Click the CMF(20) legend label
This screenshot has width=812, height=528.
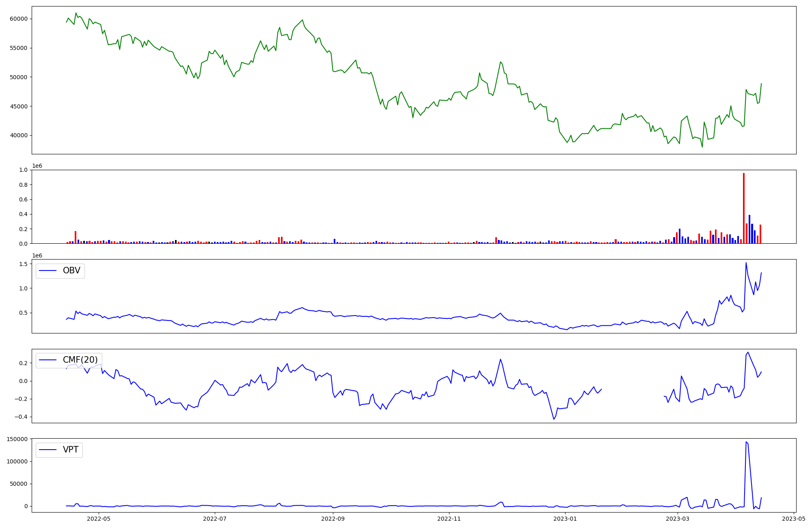(x=80, y=360)
